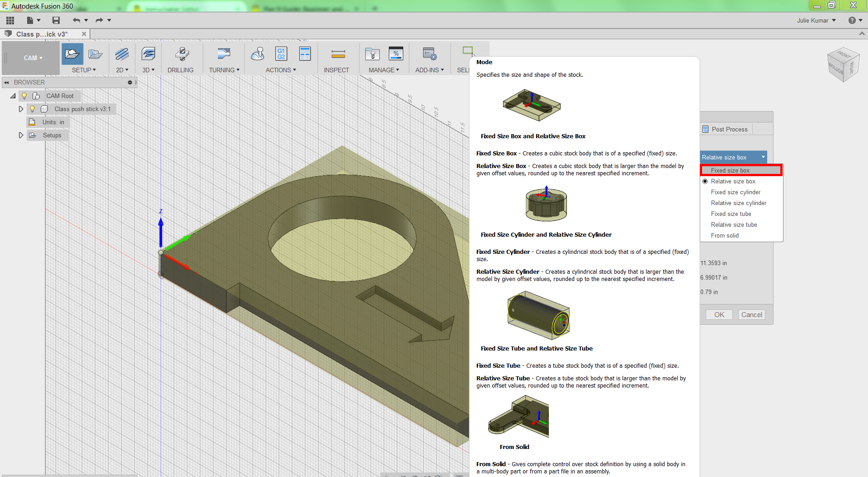Expand the Setups tree node
Screen dimensions: 868x477
[21, 135]
